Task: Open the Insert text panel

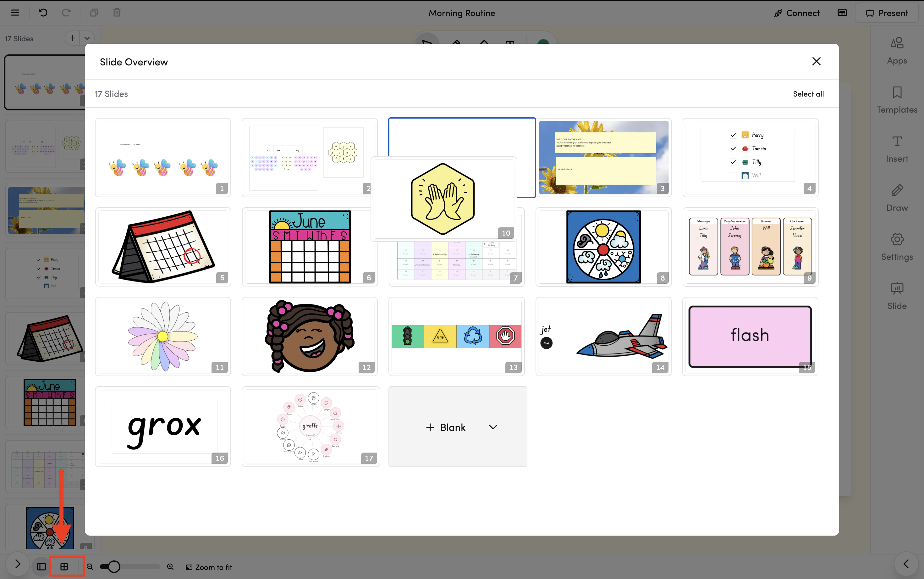Action: (897, 148)
